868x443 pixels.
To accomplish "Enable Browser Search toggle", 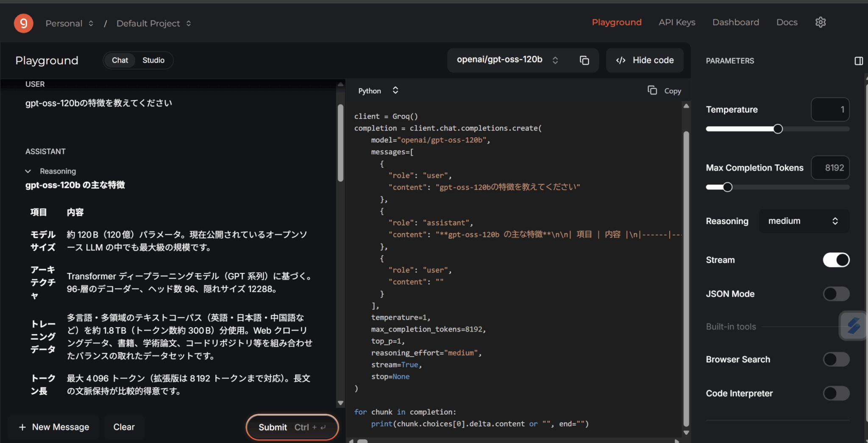I will [836, 360].
